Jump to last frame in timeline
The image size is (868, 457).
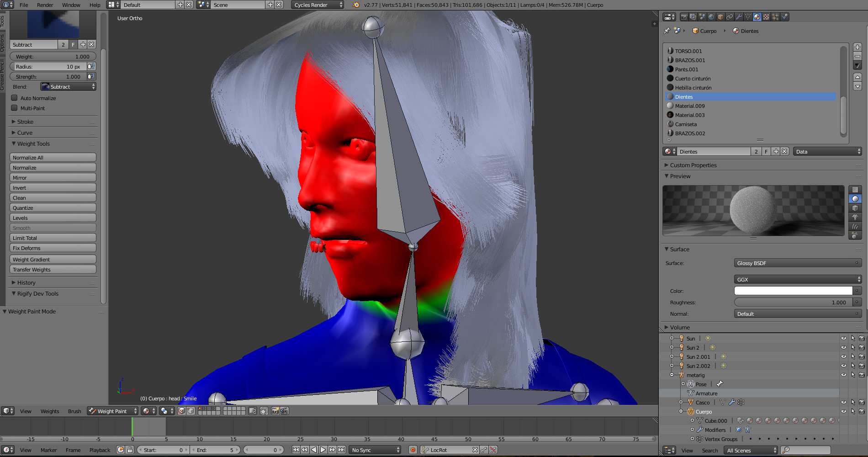click(341, 450)
